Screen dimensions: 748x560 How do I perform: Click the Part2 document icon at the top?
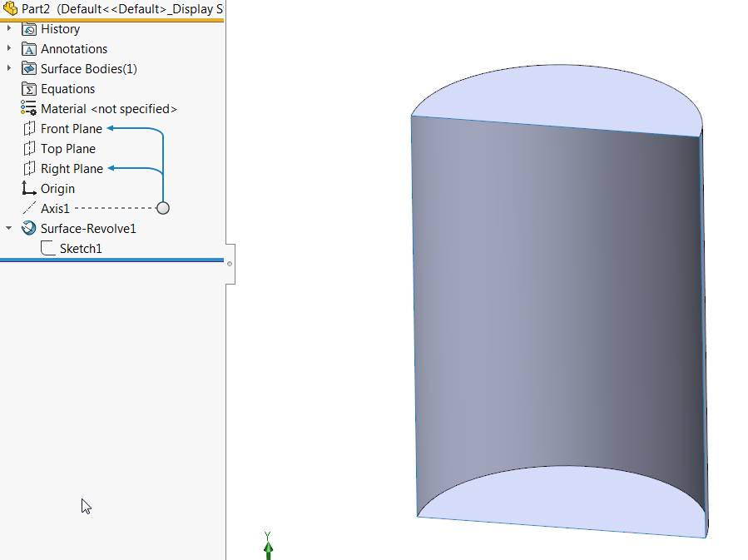[x=11, y=7]
